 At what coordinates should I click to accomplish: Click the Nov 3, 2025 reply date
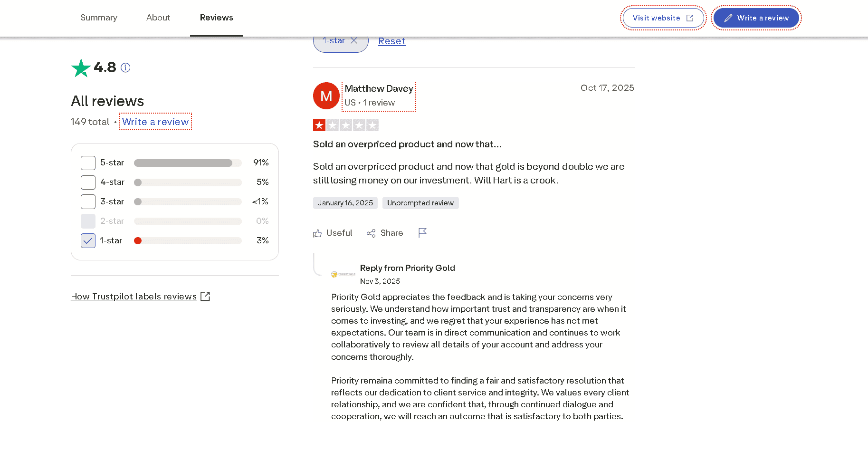coord(380,281)
